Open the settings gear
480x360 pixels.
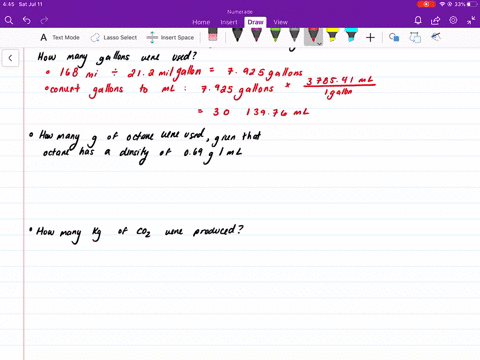tap(453, 20)
